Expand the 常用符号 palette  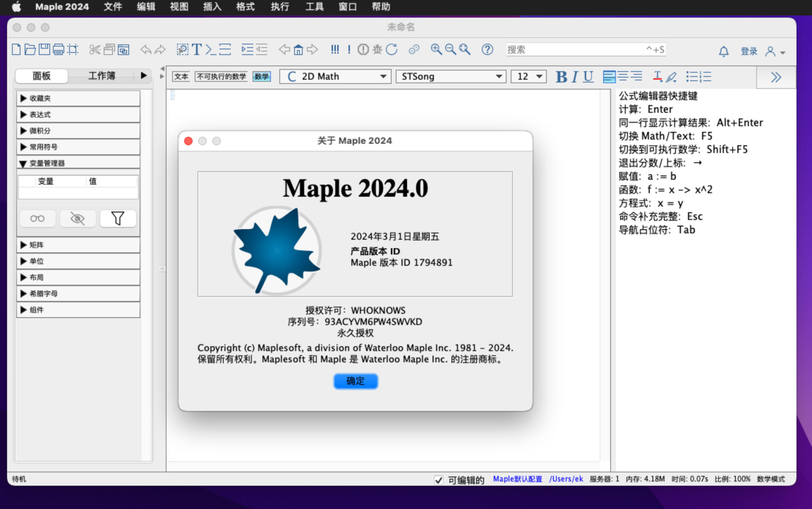(78, 147)
